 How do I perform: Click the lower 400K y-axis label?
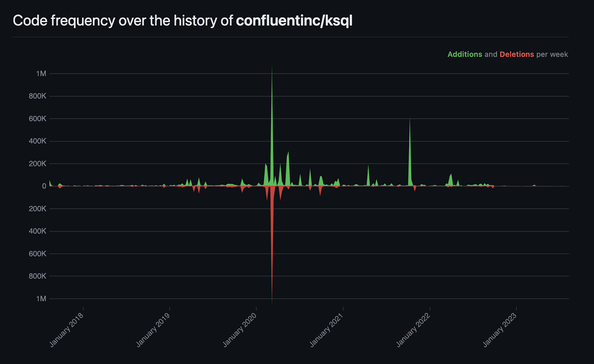(38, 231)
